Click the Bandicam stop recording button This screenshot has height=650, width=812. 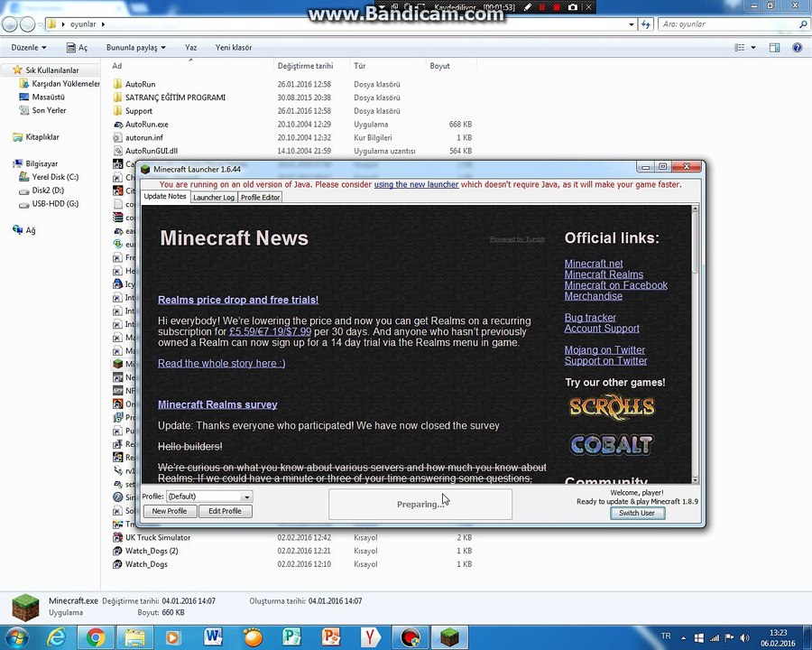557,7
